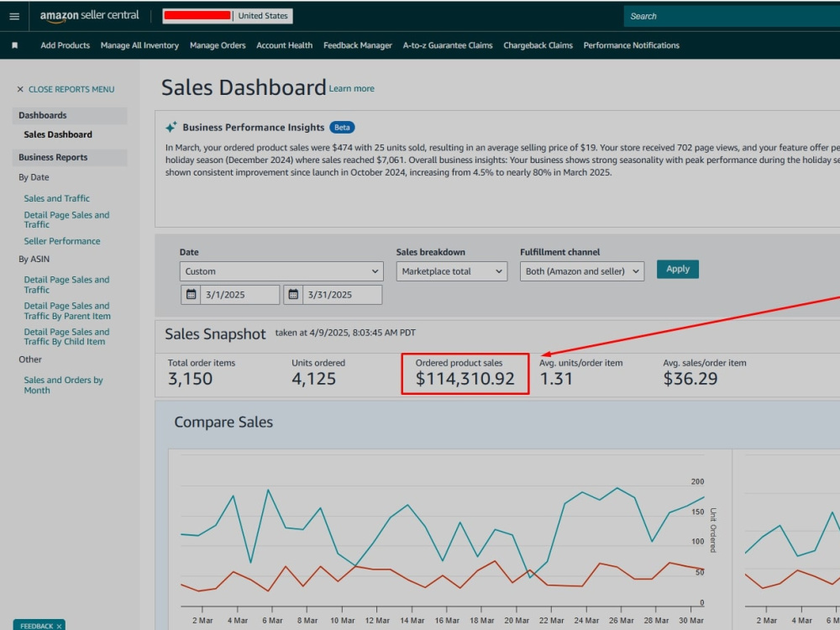The height and width of the screenshot is (630, 840).
Task: Select Sales Dashboard in the sidebar
Action: coord(58,134)
